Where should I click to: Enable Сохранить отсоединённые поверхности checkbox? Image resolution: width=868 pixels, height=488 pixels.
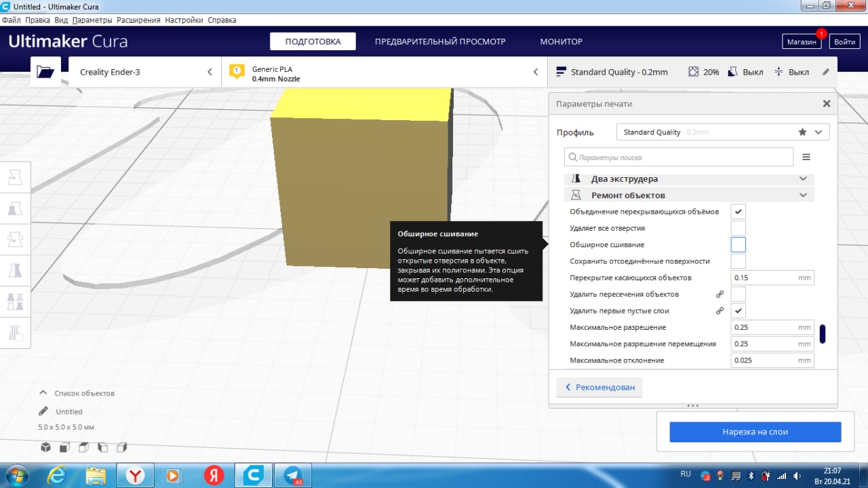point(738,261)
